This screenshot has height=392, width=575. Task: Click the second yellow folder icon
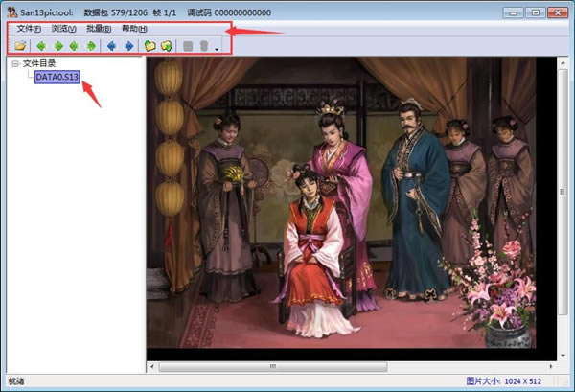pos(166,45)
